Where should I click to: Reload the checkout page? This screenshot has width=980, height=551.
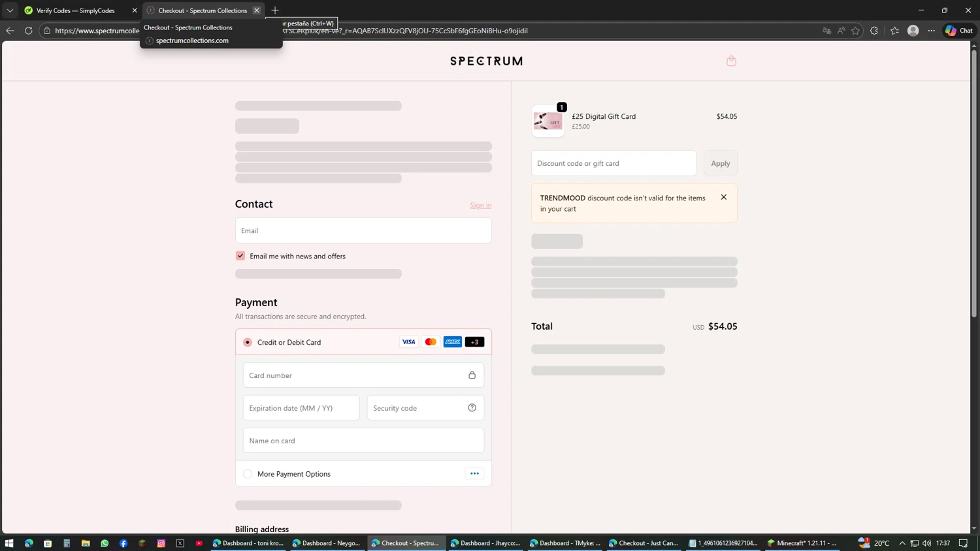click(29, 31)
